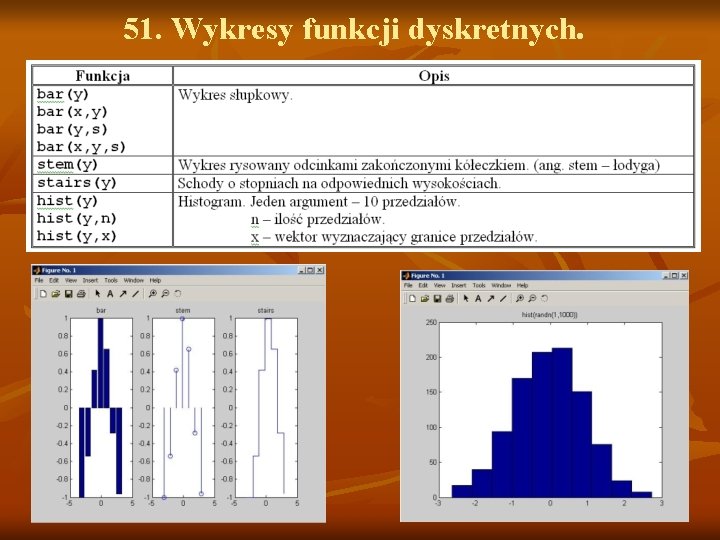Click 'hist(y,n)' table entry
720x540 pixels.
point(77,219)
